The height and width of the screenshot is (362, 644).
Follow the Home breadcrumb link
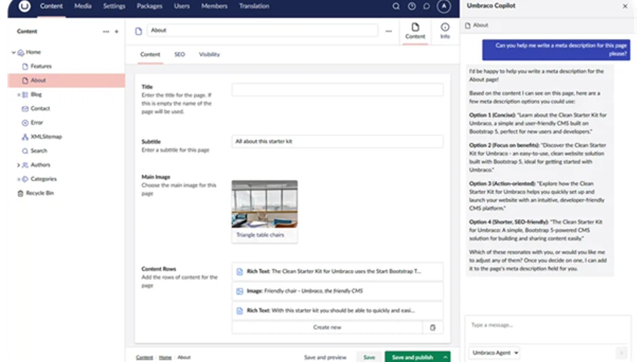tap(165, 358)
